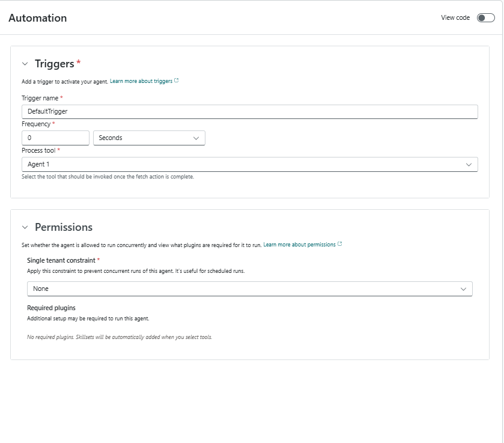Click into the Trigger name field
This screenshot has width=504, height=443.
tap(249, 112)
